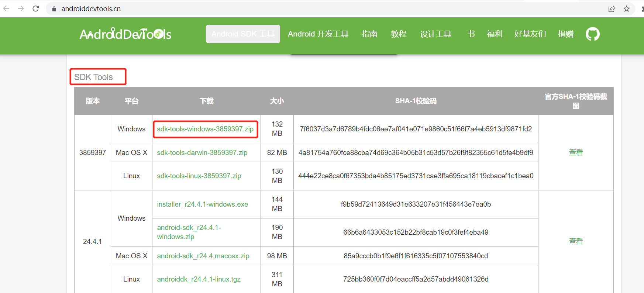Screen dimensions: 644x293
Task: Click version cell 24.4.1
Action: coord(93,241)
